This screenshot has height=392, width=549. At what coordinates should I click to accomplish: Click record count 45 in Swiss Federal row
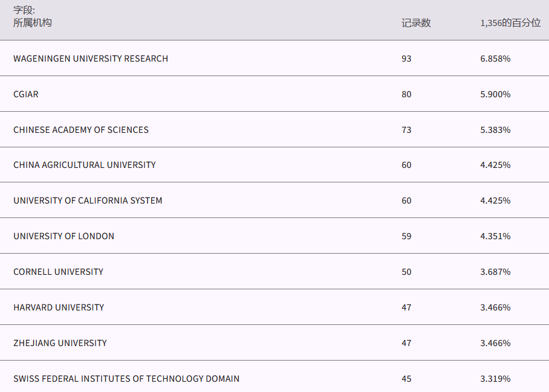tap(406, 379)
